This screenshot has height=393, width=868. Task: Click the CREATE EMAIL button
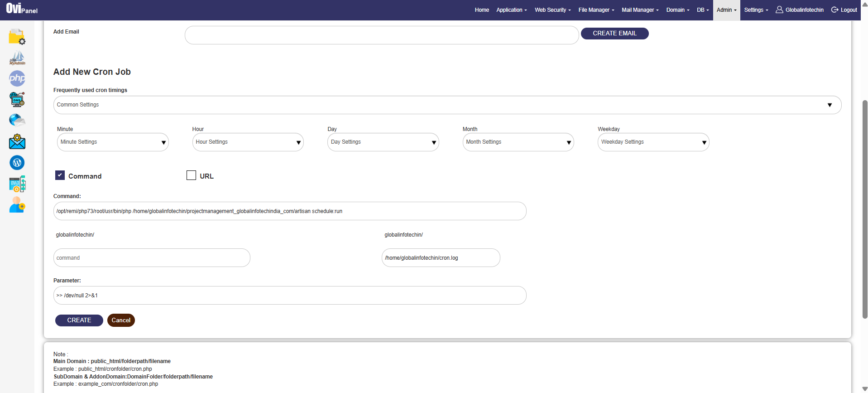614,34
